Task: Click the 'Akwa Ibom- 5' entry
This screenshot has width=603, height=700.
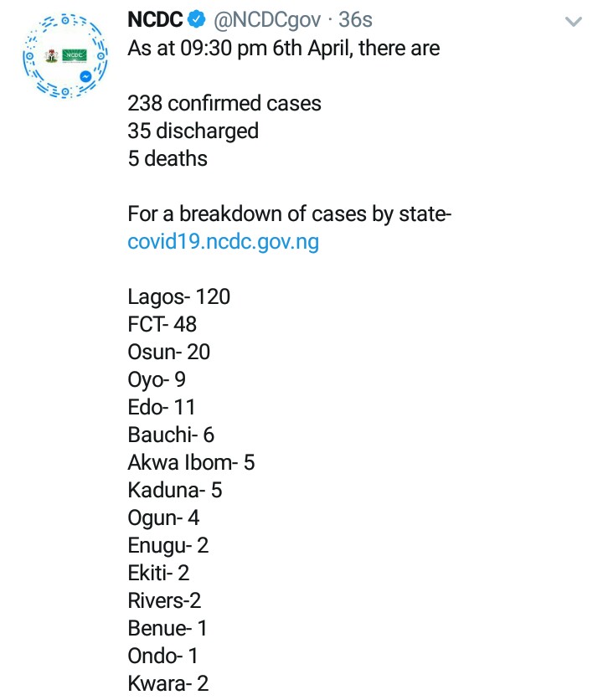Action: pos(191,462)
